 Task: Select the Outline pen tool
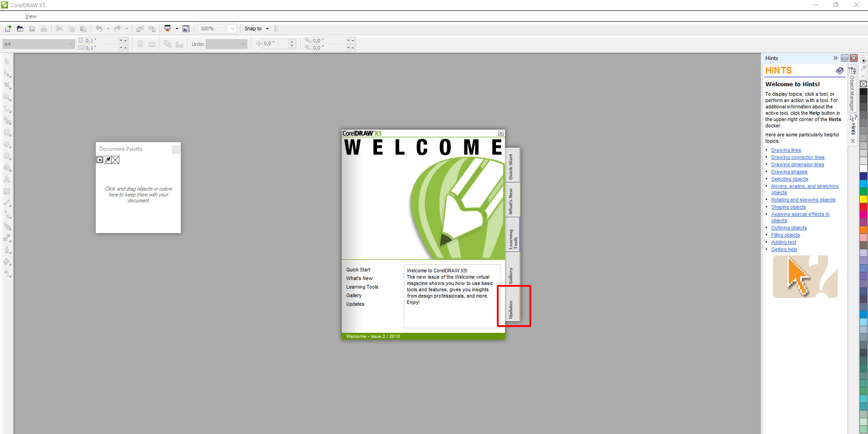tap(7, 250)
